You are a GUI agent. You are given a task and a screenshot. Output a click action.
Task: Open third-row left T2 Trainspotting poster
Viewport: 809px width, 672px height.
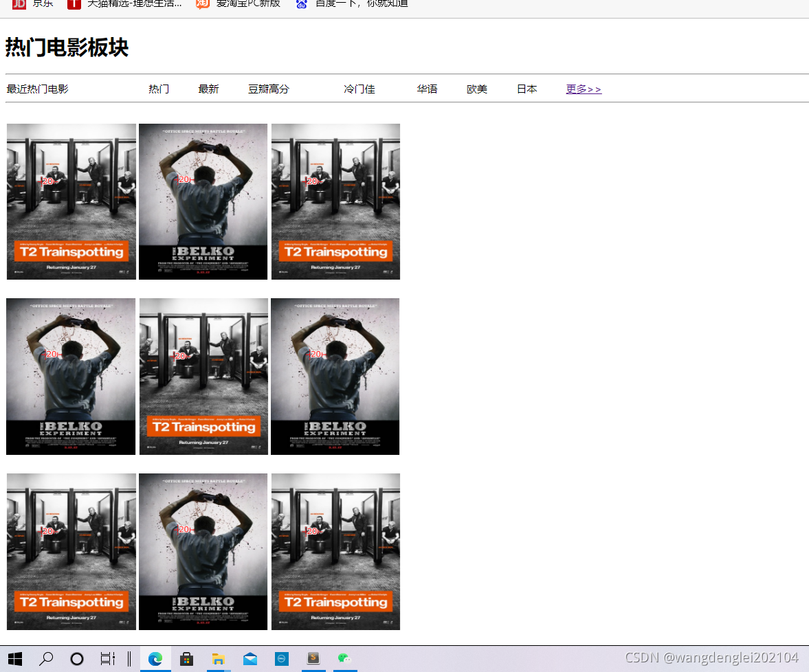(x=71, y=552)
